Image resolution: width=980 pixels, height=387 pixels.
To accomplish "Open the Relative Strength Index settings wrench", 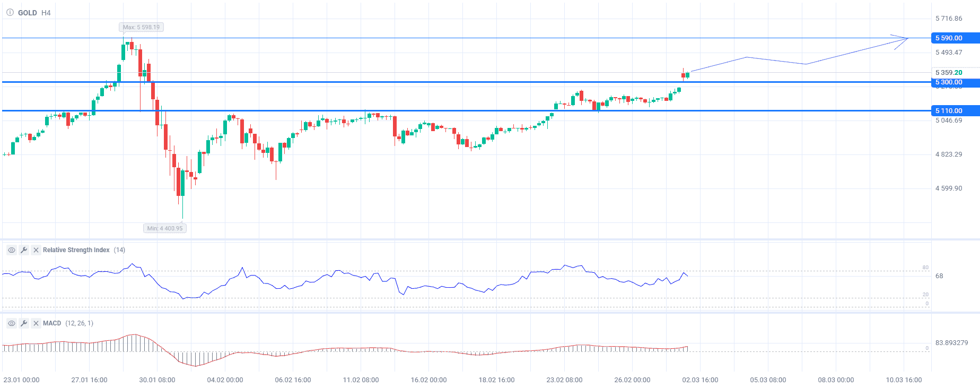I will pos(24,250).
